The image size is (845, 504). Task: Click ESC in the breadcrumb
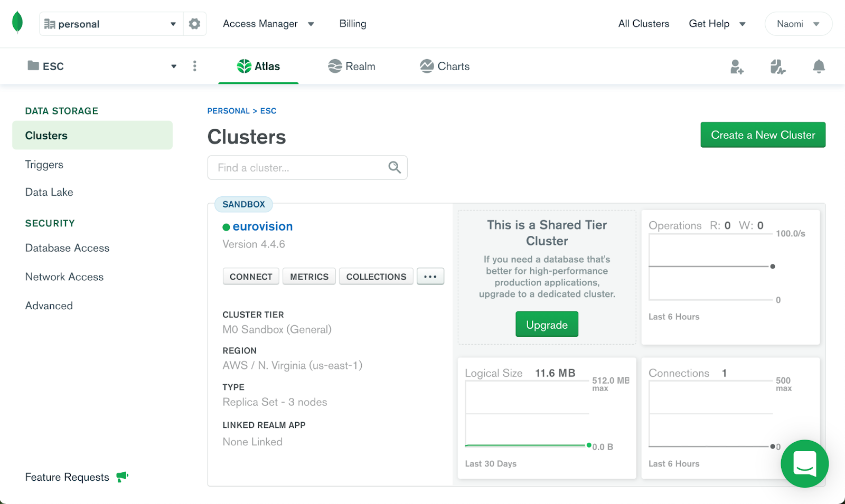268,111
